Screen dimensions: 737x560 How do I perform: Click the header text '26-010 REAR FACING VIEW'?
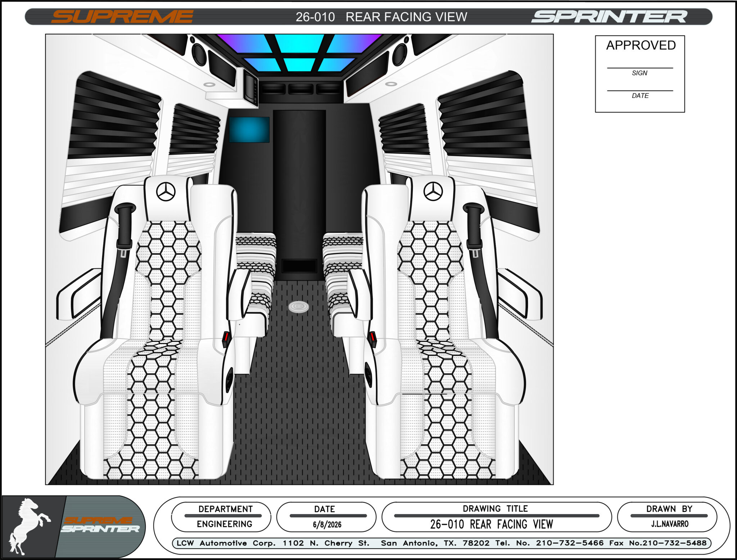click(381, 17)
